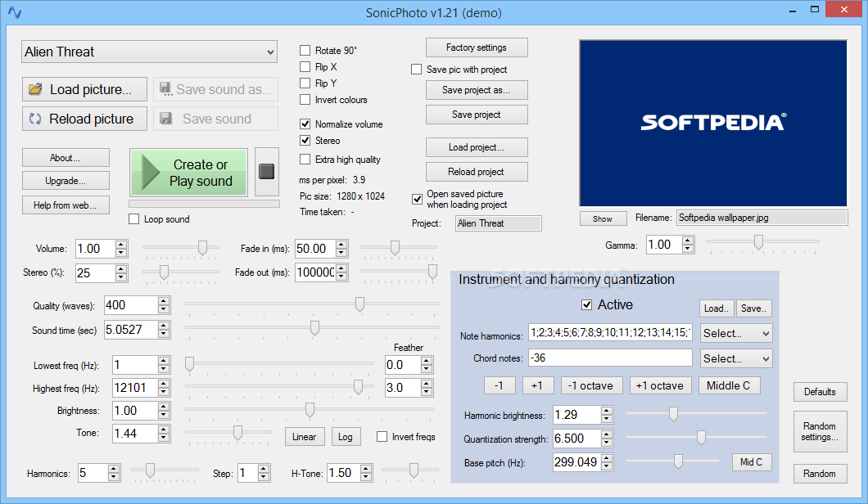Click the Softpedia picture preview
868x504 pixels.
point(713,123)
